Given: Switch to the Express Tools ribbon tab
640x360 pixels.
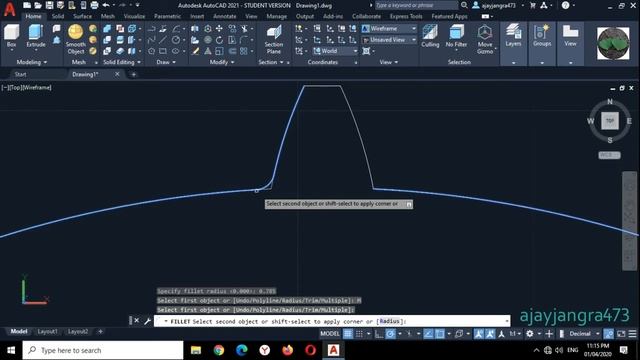Looking at the screenshot, I should [406, 16].
